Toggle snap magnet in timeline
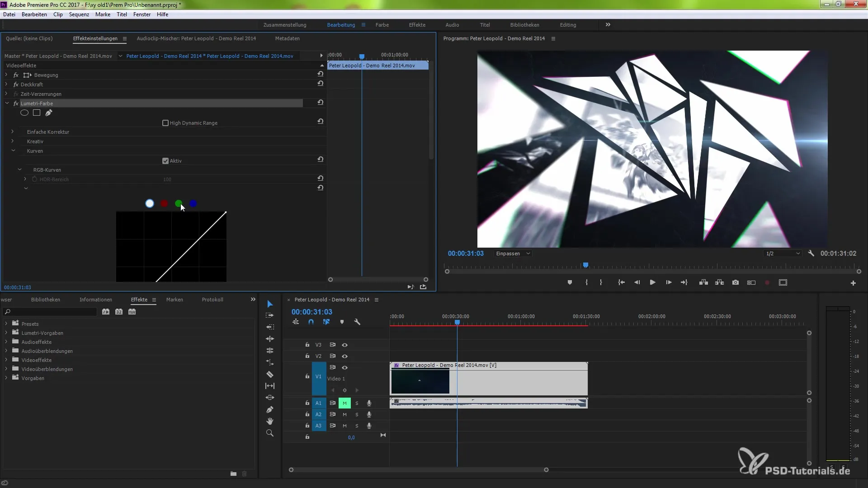Image resolution: width=868 pixels, height=488 pixels. 311,322
